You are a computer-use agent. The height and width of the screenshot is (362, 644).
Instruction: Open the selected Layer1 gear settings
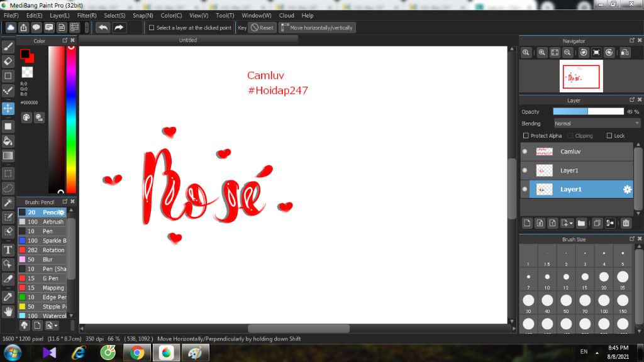627,189
